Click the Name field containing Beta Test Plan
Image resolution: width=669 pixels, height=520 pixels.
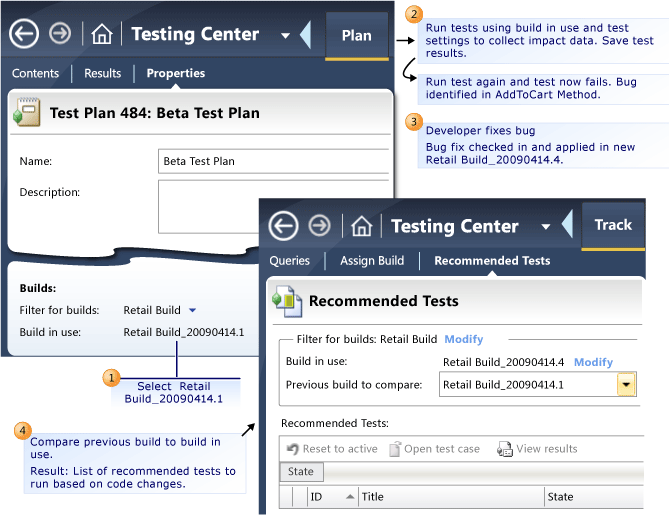click(x=273, y=161)
